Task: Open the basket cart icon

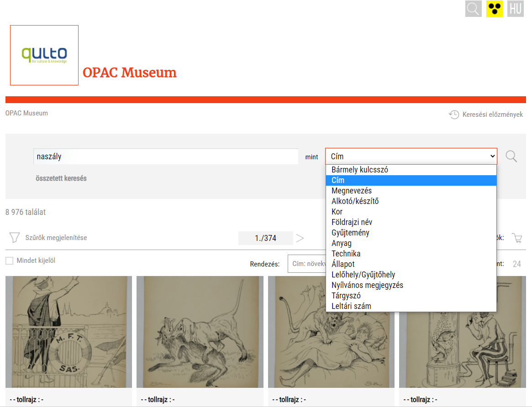Action: click(517, 238)
